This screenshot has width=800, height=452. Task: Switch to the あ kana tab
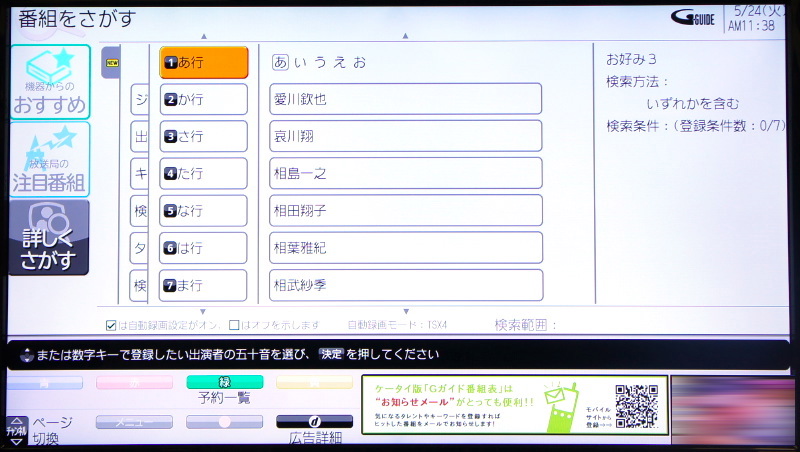pos(280,62)
